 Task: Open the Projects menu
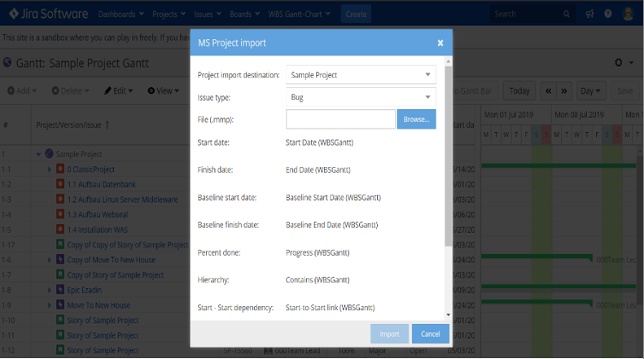169,14
